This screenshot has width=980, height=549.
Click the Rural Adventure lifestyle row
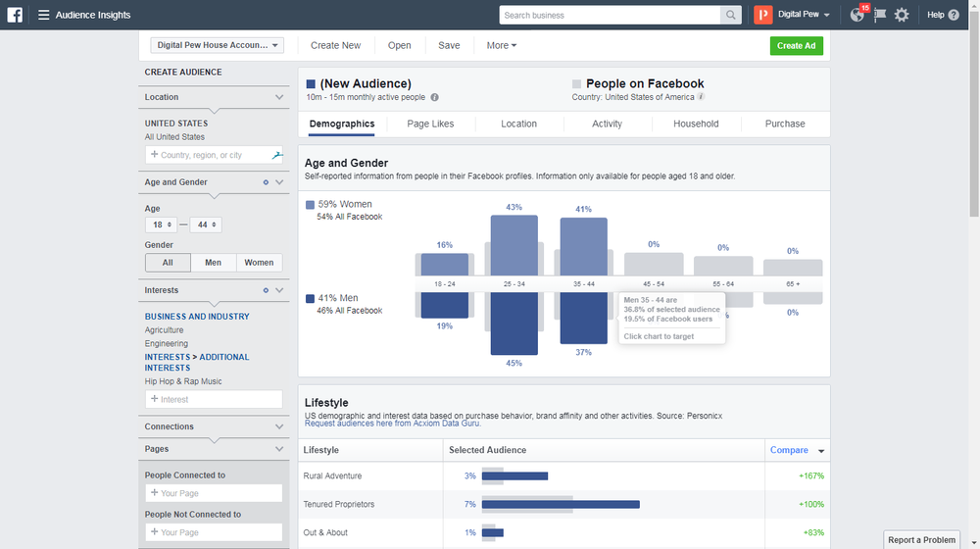coord(563,475)
